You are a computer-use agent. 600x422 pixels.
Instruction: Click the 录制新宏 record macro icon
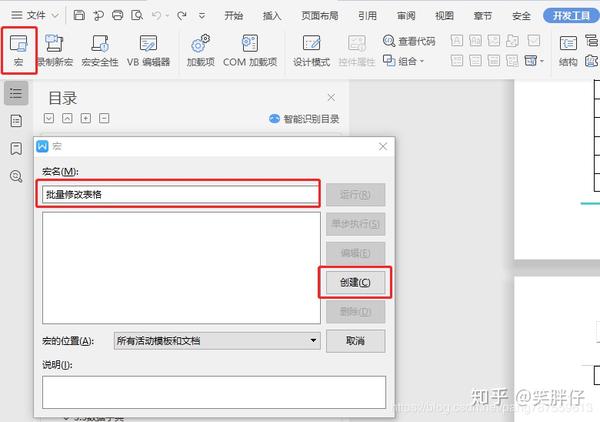coord(55,50)
